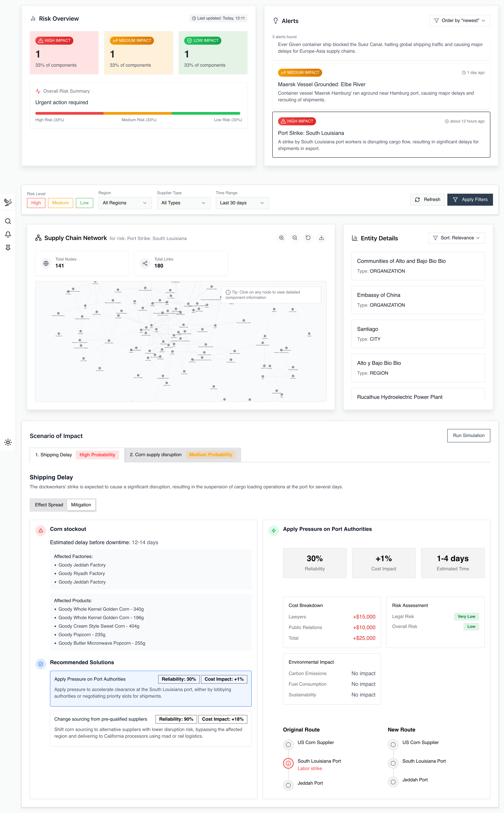Toggle light theme sun icon
Viewport: 504px width, 813px height.
[x=8, y=442]
